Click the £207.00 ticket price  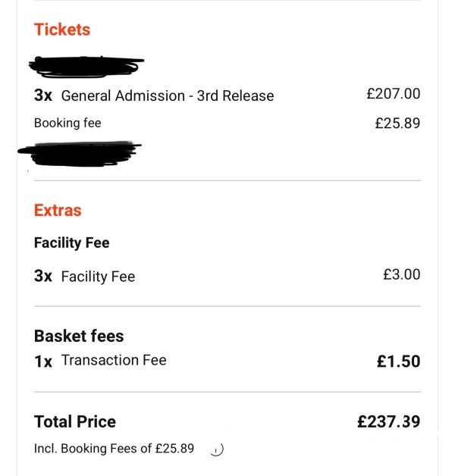394,93
